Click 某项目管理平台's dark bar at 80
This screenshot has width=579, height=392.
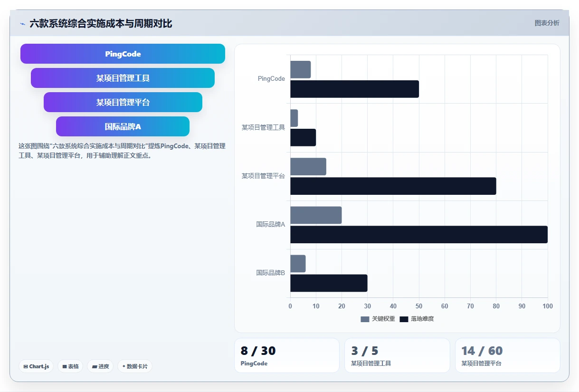(393, 186)
